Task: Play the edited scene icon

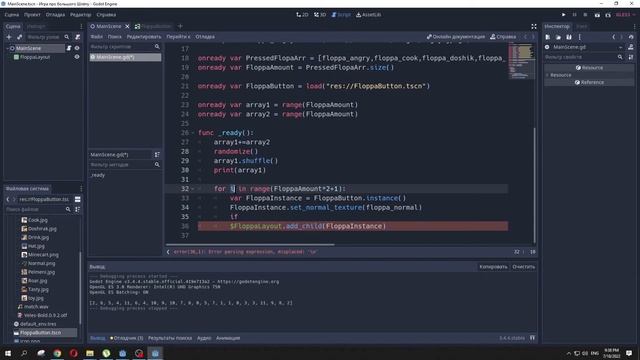Action: click(597, 15)
